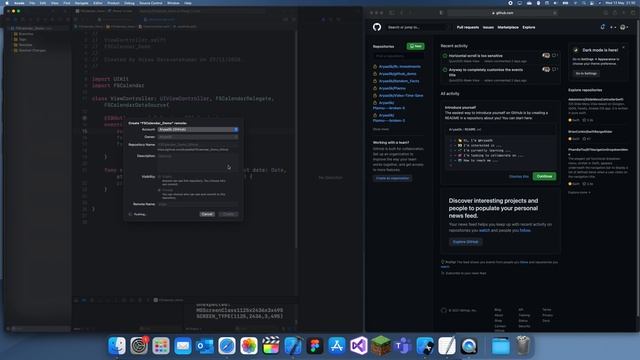Viewport: 640px width, 360px height.
Task: Click 'import FSCalendar' line in the Xcode editor
Action: pos(118,85)
